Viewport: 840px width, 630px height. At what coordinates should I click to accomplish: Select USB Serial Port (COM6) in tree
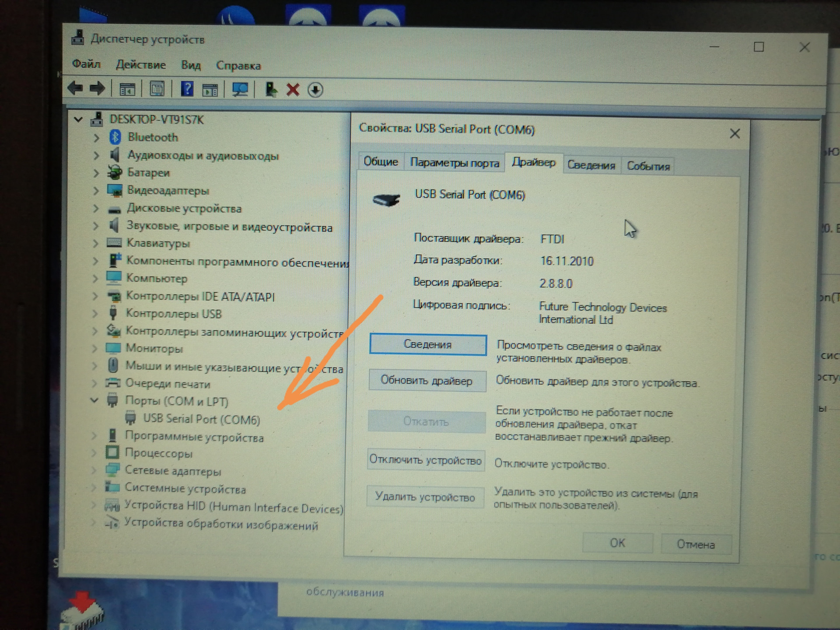click(x=201, y=419)
